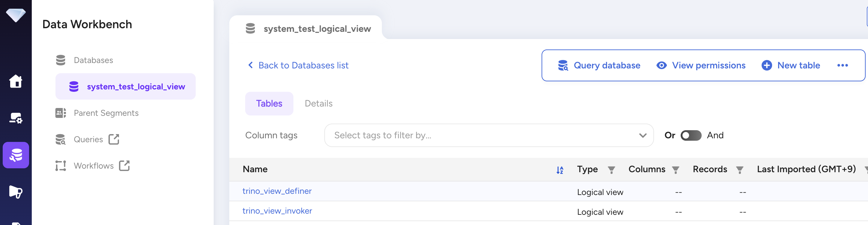Screen dimensions: 868x225
Task: Open the Columns column filter
Action: 675,170
